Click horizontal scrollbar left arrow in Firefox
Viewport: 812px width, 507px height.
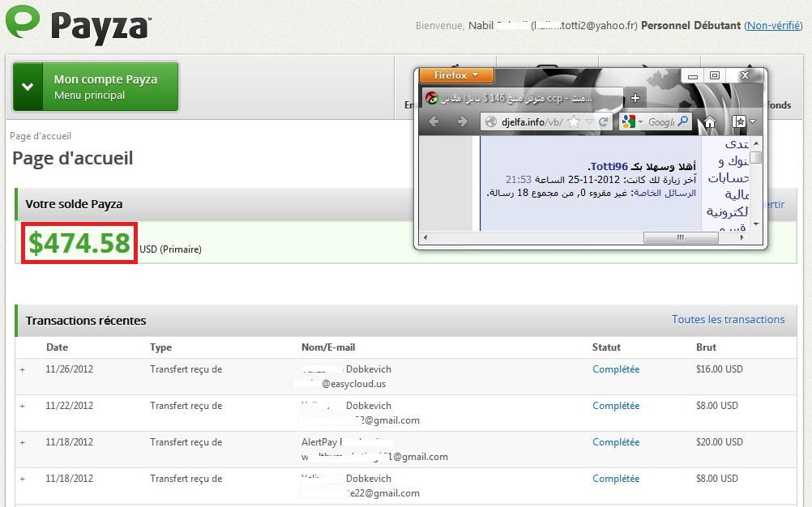(425, 237)
